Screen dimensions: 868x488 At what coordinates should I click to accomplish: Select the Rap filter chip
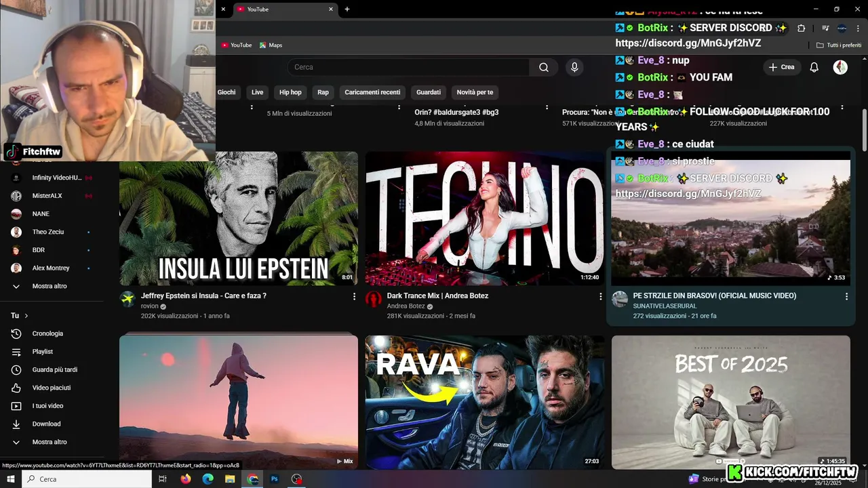click(323, 92)
